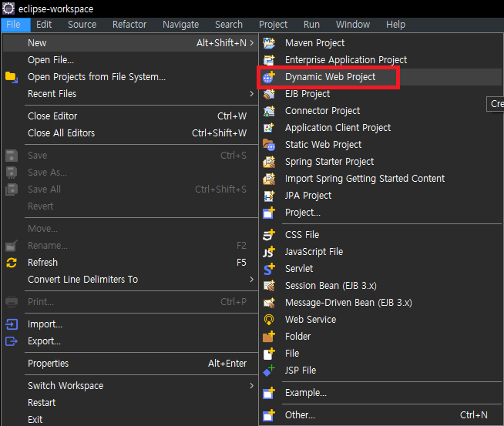The image size is (504, 426).
Task: Click the Message-Driven Bean icon
Action: pyautogui.click(x=269, y=303)
